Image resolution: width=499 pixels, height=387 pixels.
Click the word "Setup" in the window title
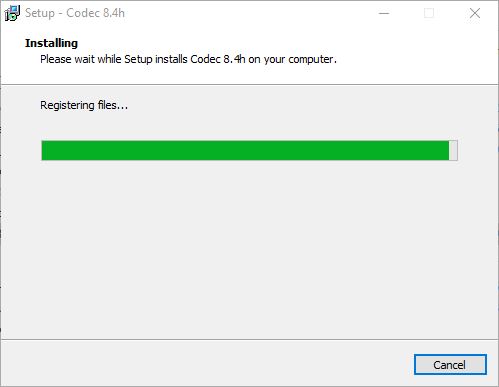(40, 13)
